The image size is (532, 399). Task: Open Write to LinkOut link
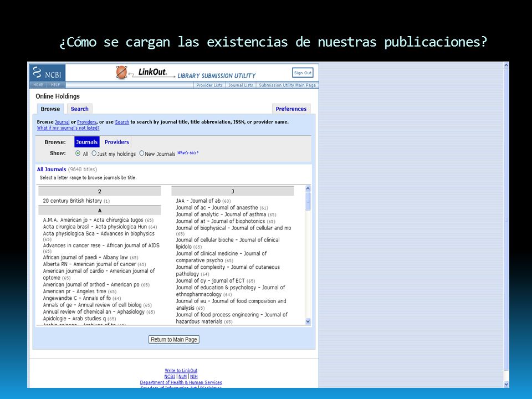181,371
